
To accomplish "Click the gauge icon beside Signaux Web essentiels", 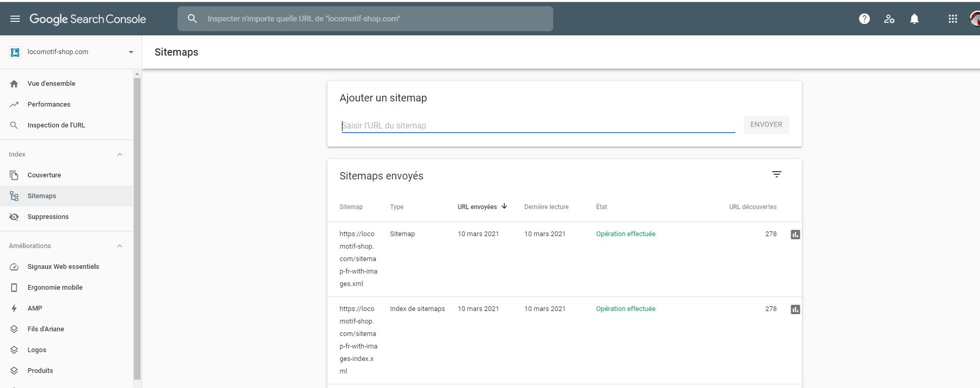I will (14, 267).
